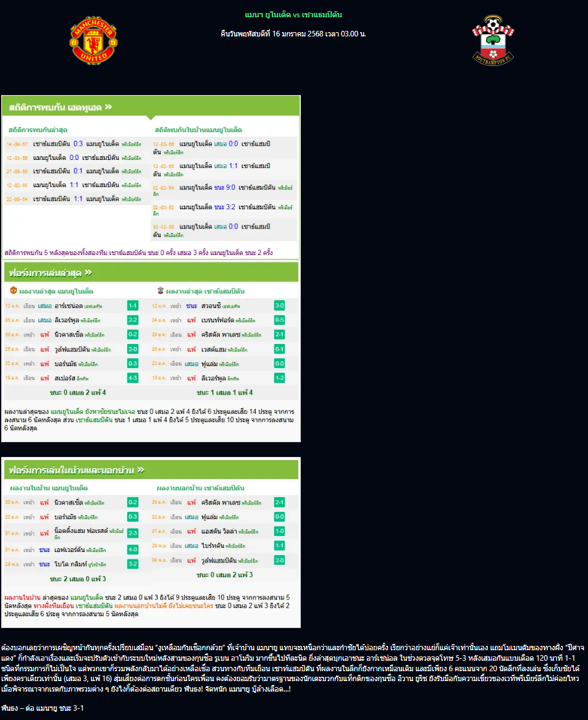Select the match title แมนฯ ยูไนเต็ด vs เซาแธมป์ตัน
Screen dimensions: 588x720
tap(293, 15)
